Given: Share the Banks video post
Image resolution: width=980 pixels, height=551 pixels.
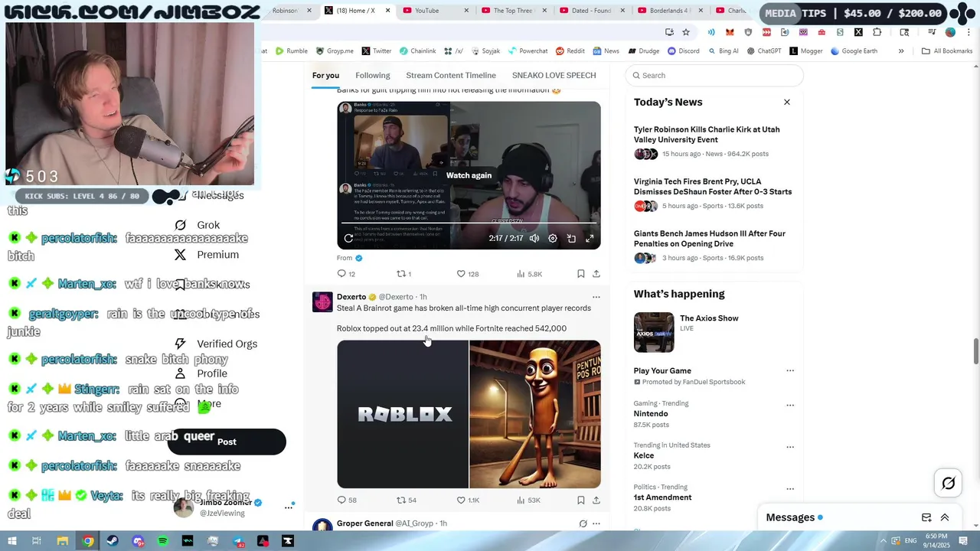Looking at the screenshot, I should [x=596, y=274].
